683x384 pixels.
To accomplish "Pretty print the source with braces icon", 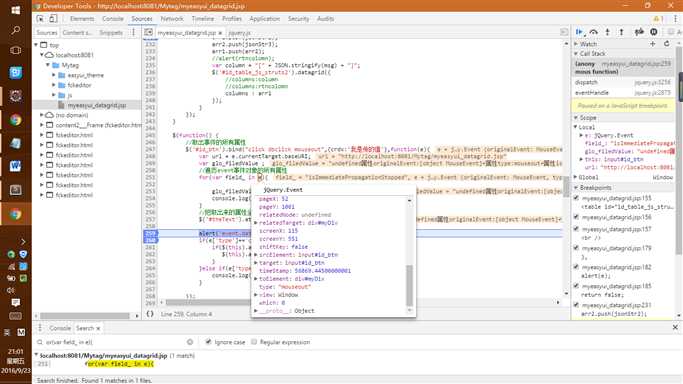I will pyautogui.click(x=150, y=314).
